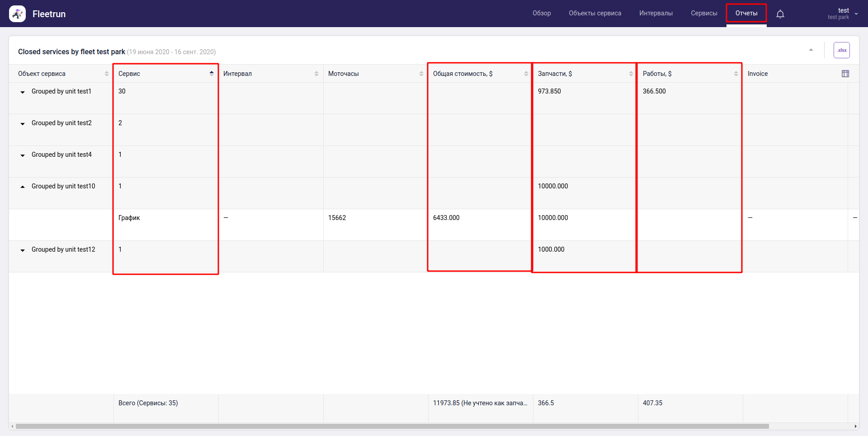This screenshot has width=868, height=436.
Task: Sort by Запчасти column
Action: pyautogui.click(x=631, y=74)
